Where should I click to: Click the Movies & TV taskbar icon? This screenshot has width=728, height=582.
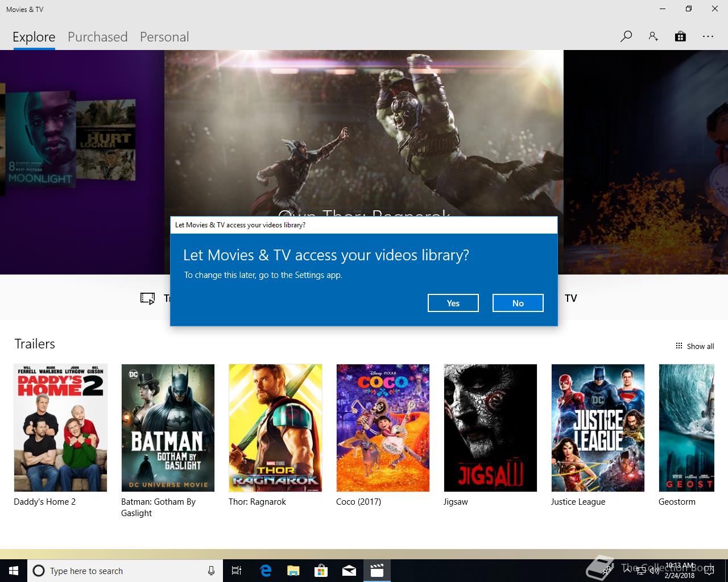tap(377, 571)
